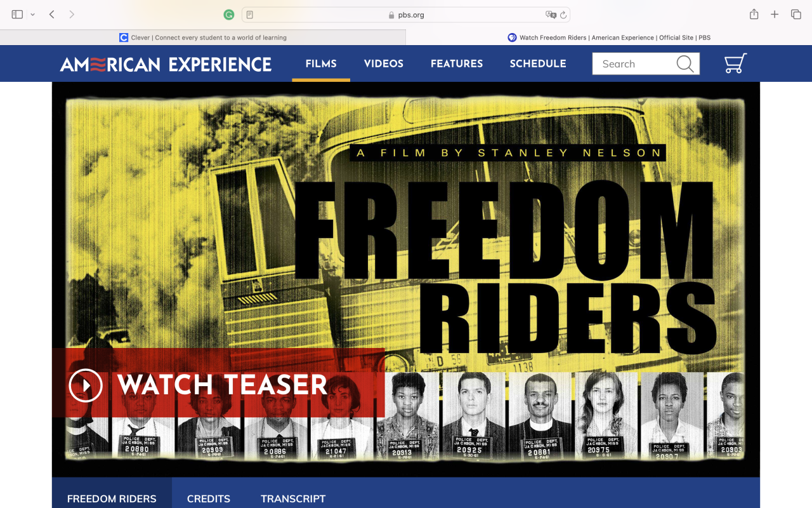Image resolution: width=812 pixels, height=508 pixels.
Task: Click the mugshot numbered 20925
Action: (474, 417)
